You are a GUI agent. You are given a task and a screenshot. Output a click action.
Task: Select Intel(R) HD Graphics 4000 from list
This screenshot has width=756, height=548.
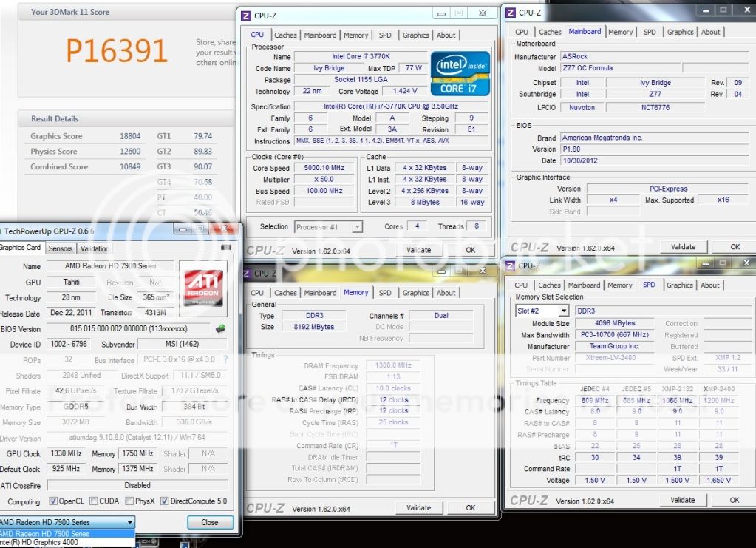tap(44, 543)
